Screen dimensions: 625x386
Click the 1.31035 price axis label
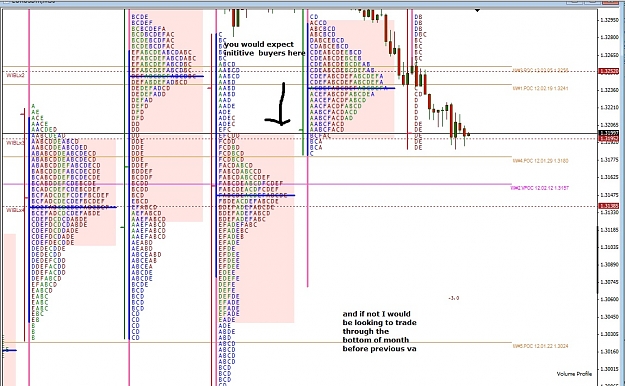coord(610,247)
